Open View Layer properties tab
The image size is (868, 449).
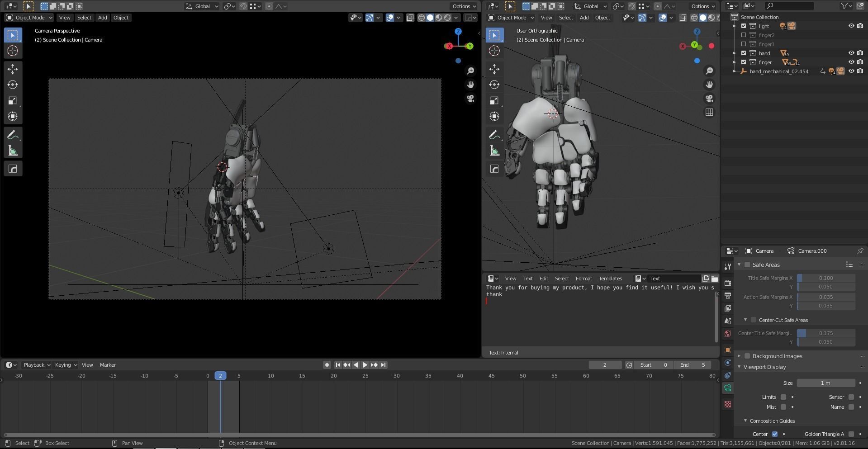pos(727,308)
